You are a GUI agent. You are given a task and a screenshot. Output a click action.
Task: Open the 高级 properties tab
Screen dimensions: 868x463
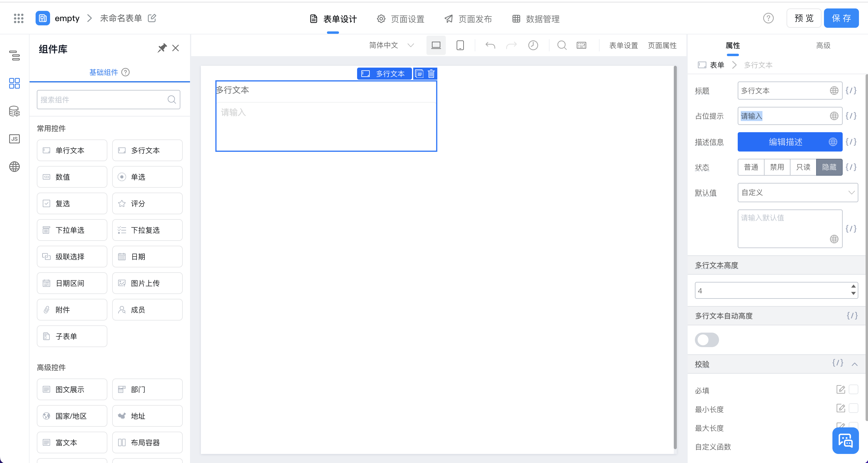(823, 46)
